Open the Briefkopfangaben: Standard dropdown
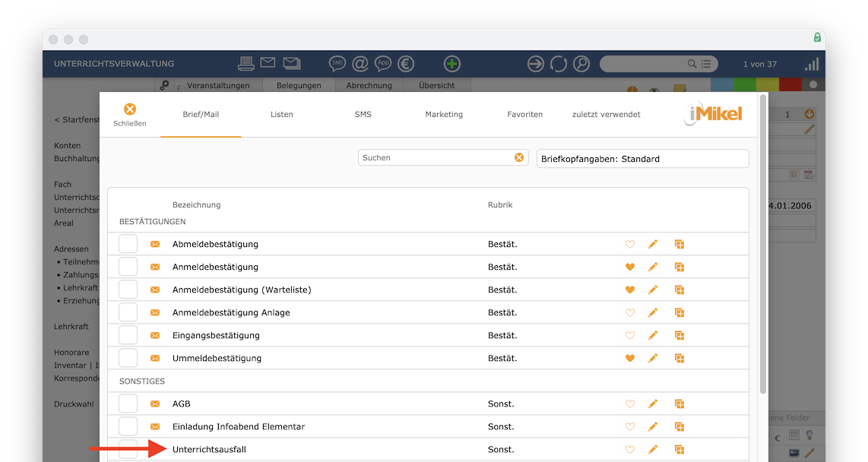 (643, 159)
